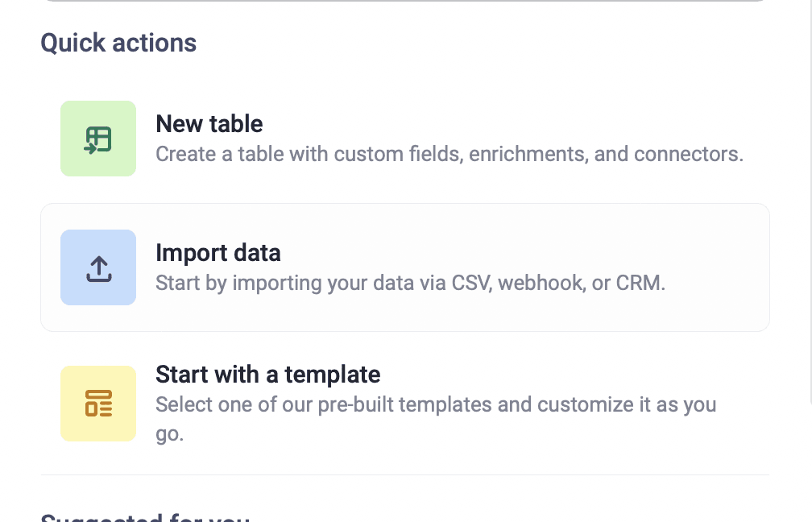Click the partially visible Suggested for you heading
812x522 pixels.
pos(145,517)
